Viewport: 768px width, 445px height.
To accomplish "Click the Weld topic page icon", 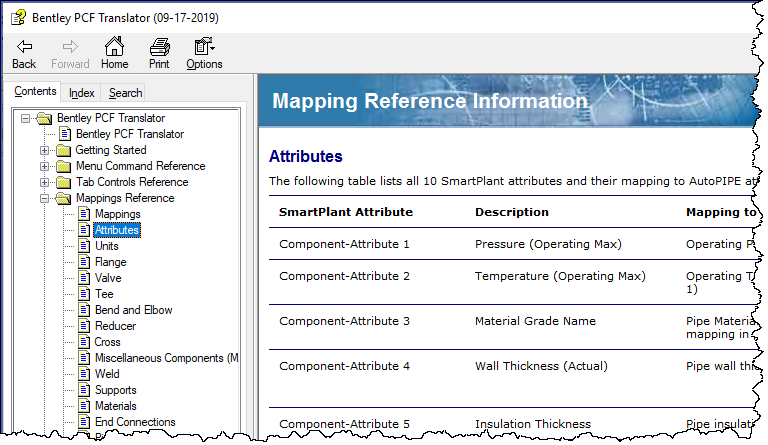I will (x=84, y=374).
